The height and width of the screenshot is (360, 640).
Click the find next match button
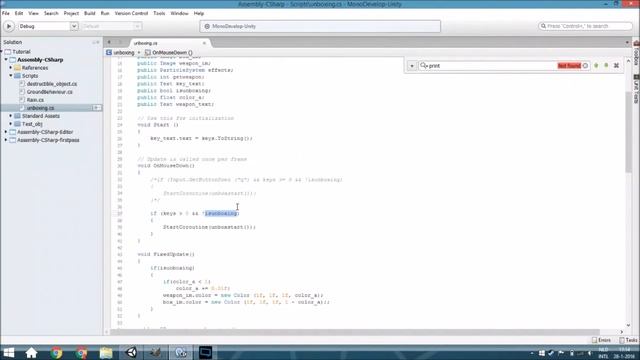[606, 66]
